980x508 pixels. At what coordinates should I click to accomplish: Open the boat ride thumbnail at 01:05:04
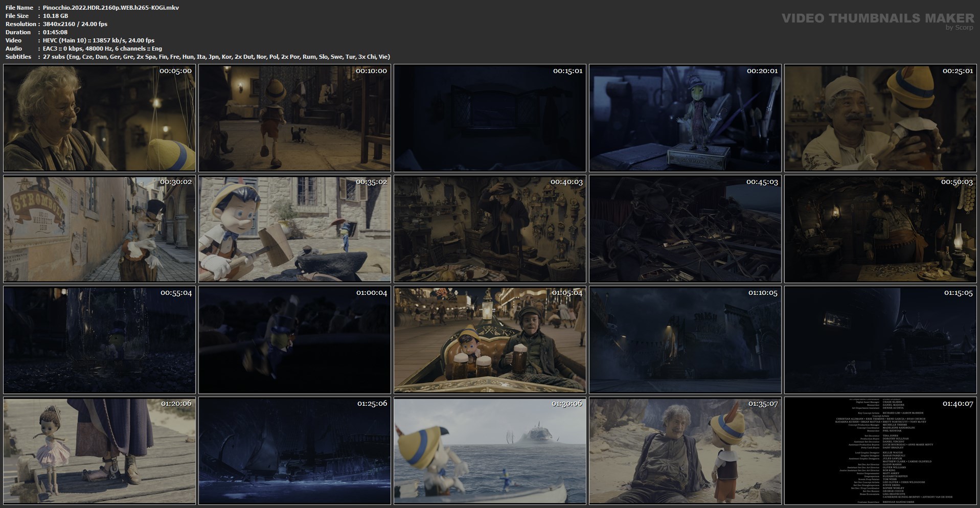[490, 340]
